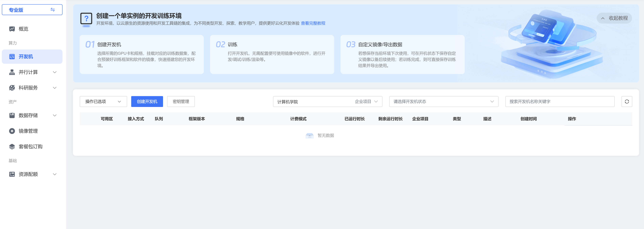Open the 请选择开发机状态 status dropdown

[444, 102]
